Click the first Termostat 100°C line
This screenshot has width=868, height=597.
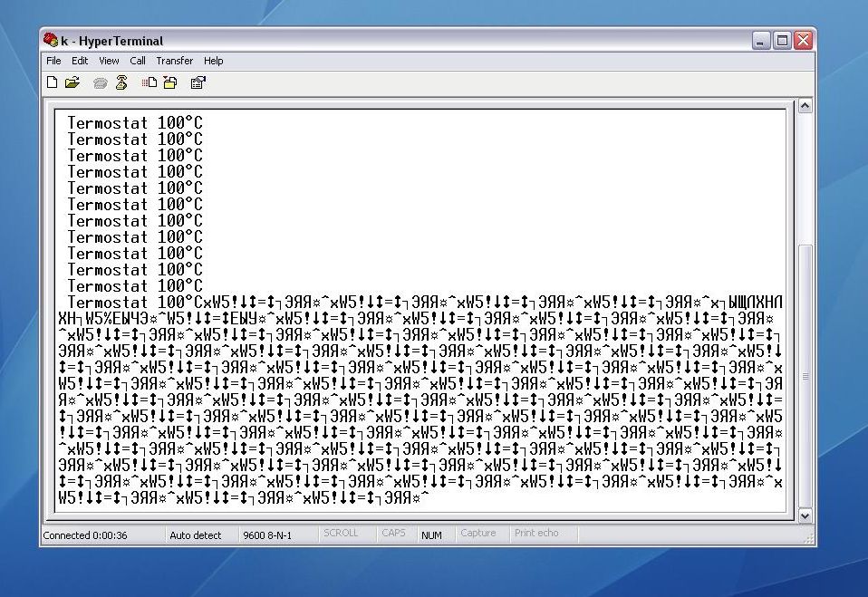pyautogui.click(x=135, y=123)
